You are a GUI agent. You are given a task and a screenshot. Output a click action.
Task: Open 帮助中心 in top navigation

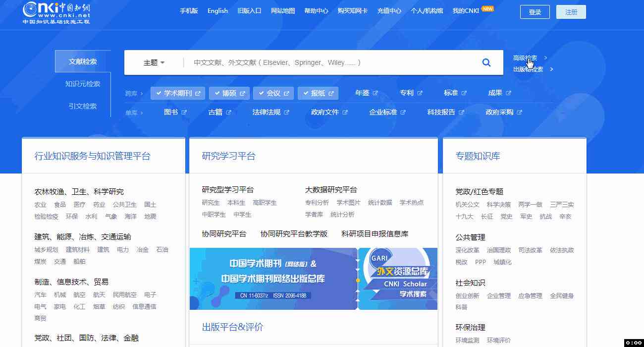point(316,10)
